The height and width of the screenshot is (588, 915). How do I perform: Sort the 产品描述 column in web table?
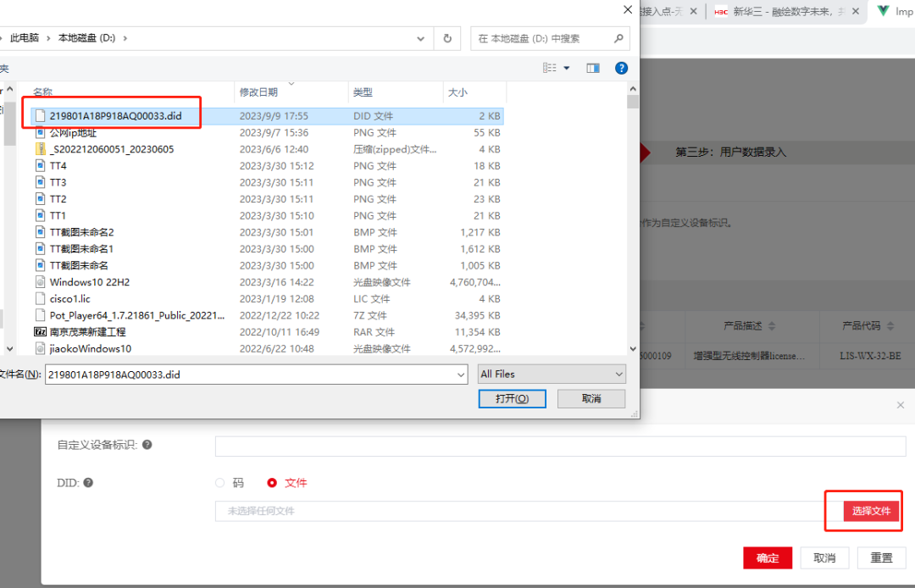pos(772,326)
